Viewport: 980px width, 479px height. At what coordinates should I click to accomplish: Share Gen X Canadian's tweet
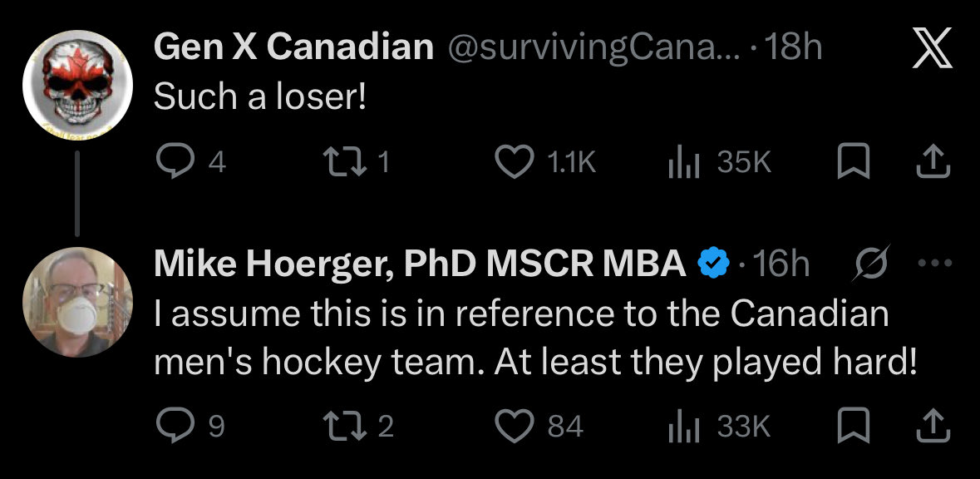[933, 162]
